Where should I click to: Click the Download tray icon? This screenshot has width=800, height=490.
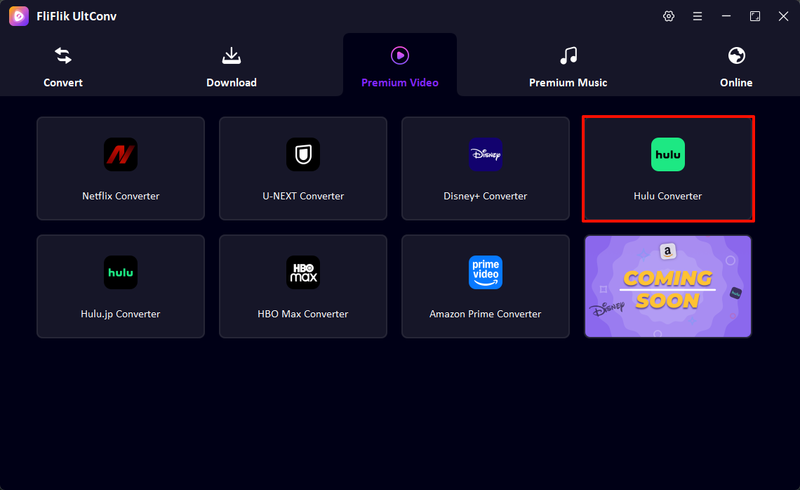pos(231,56)
